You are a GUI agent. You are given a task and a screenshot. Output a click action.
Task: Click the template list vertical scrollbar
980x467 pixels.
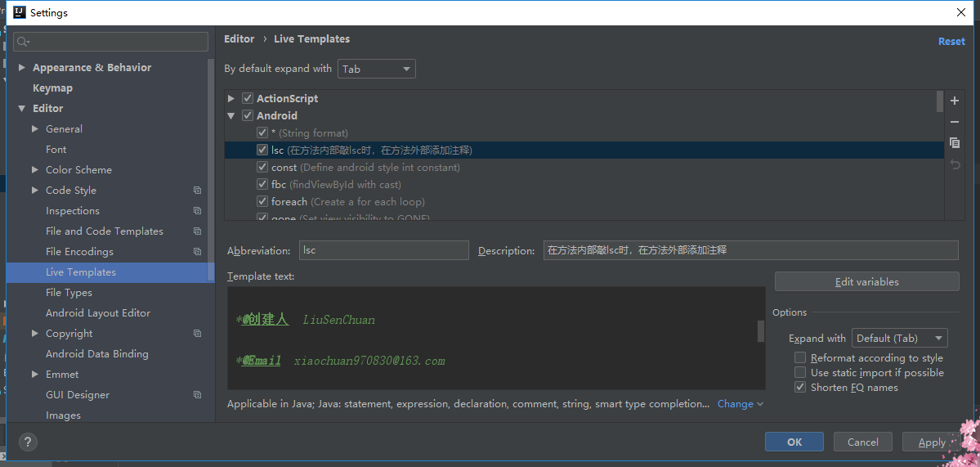940,102
